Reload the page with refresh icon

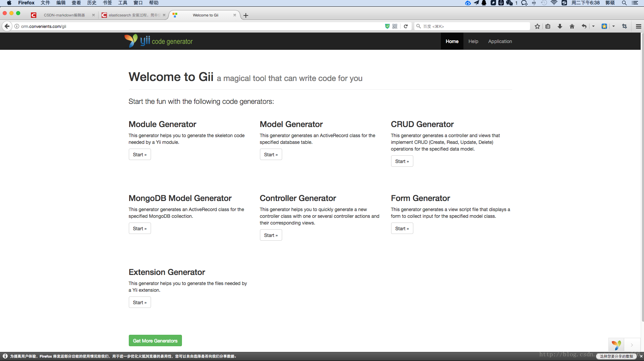(406, 26)
